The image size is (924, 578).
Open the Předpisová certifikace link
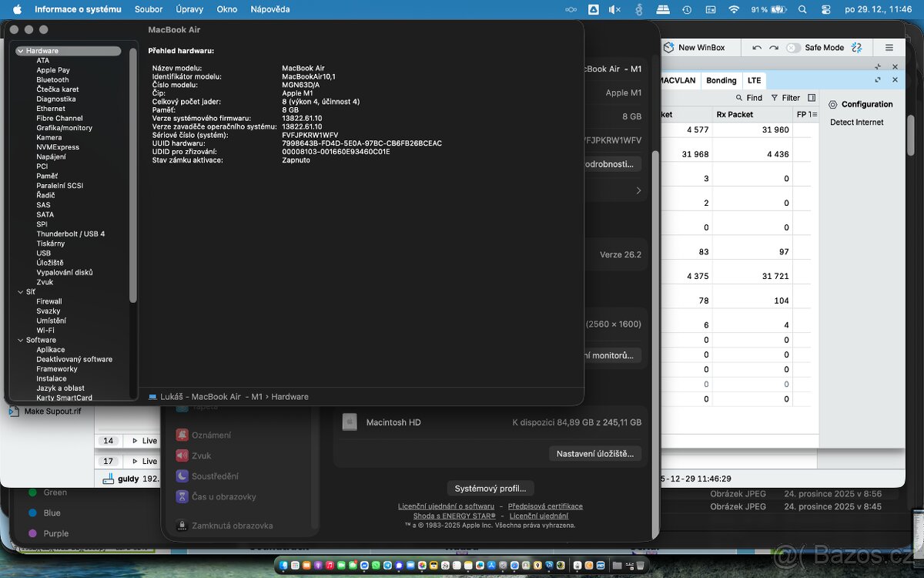(545, 506)
